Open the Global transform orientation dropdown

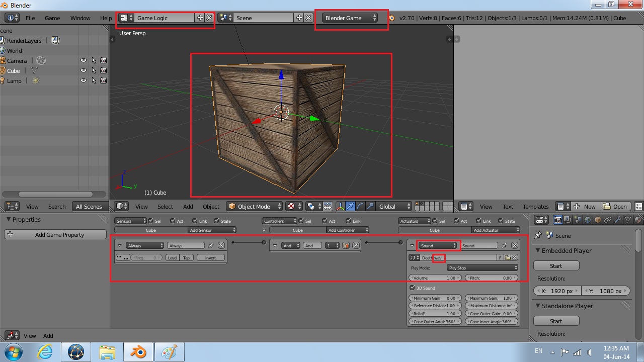point(394,206)
